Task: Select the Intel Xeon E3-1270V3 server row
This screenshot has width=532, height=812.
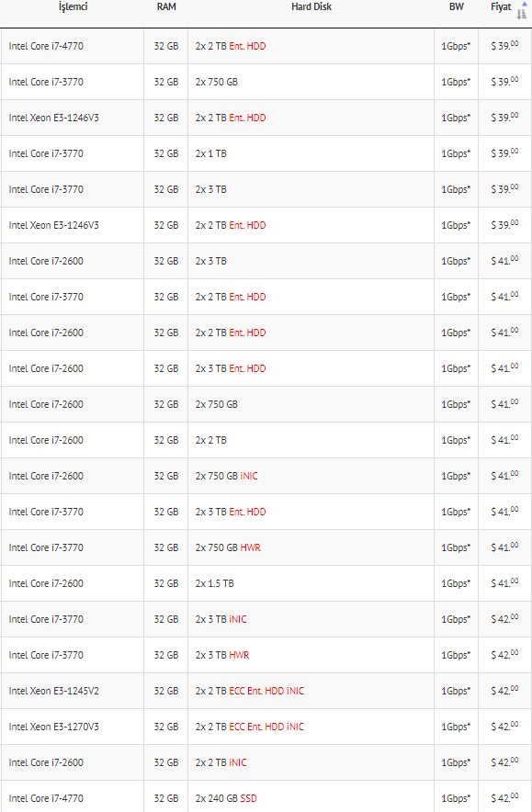Action: (266, 727)
